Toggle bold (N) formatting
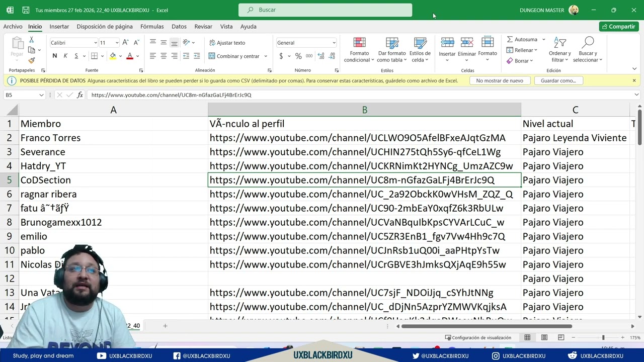The width and height of the screenshot is (644, 362). pos(55,56)
